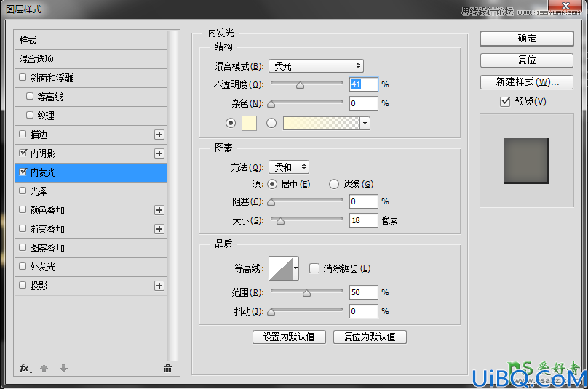This screenshot has height=389, width=588.
Task: Enable 描边 checkbox
Action: (23, 134)
